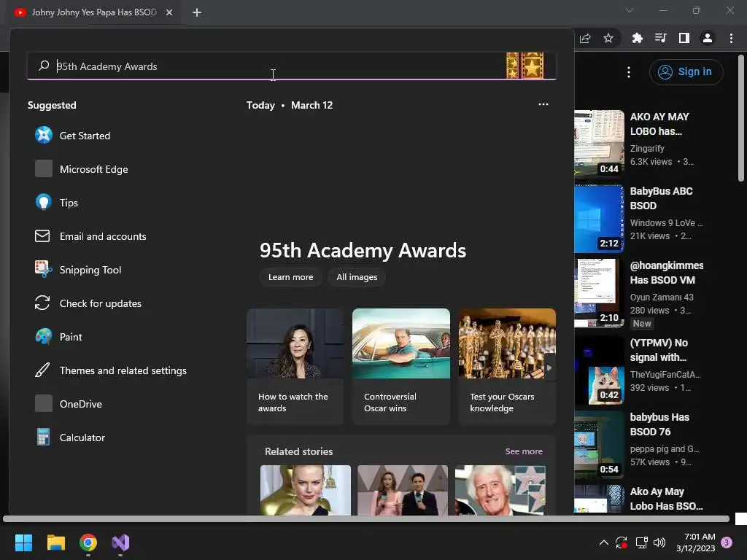
Task: Click the Ako Ay May Lobo Has BSO... title
Action: [x=666, y=499]
